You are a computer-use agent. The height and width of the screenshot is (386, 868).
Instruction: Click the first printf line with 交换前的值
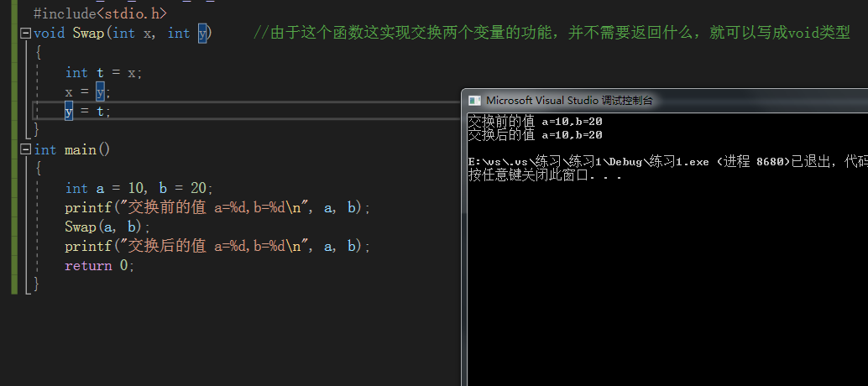pos(217,207)
